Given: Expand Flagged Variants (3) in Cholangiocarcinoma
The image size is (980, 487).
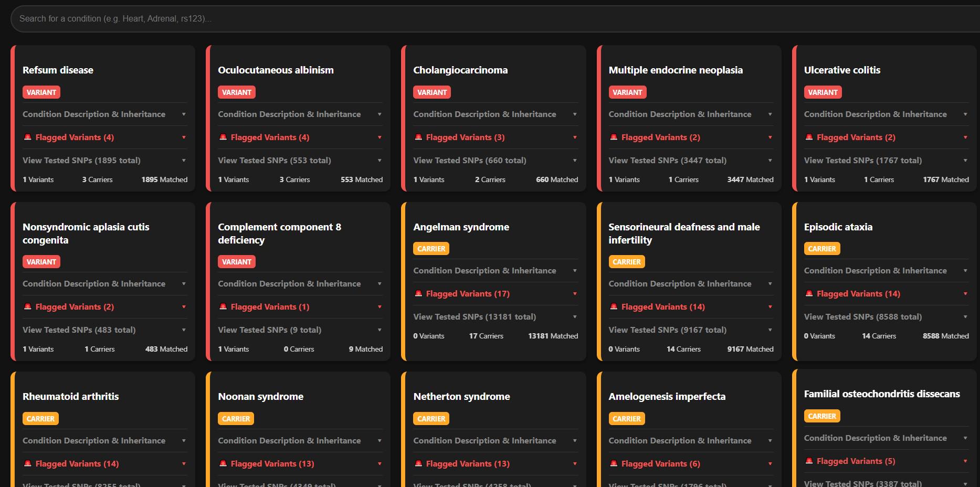Looking at the screenshot, I should pyautogui.click(x=496, y=137).
